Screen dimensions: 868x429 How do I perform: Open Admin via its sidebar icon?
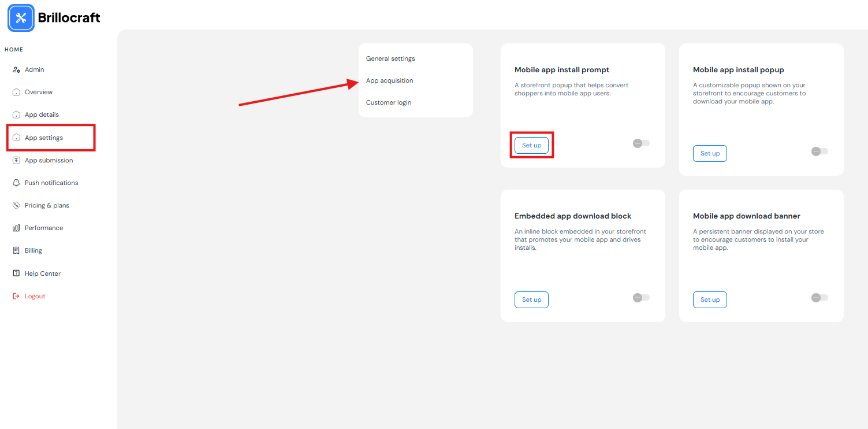[x=16, y=70]
